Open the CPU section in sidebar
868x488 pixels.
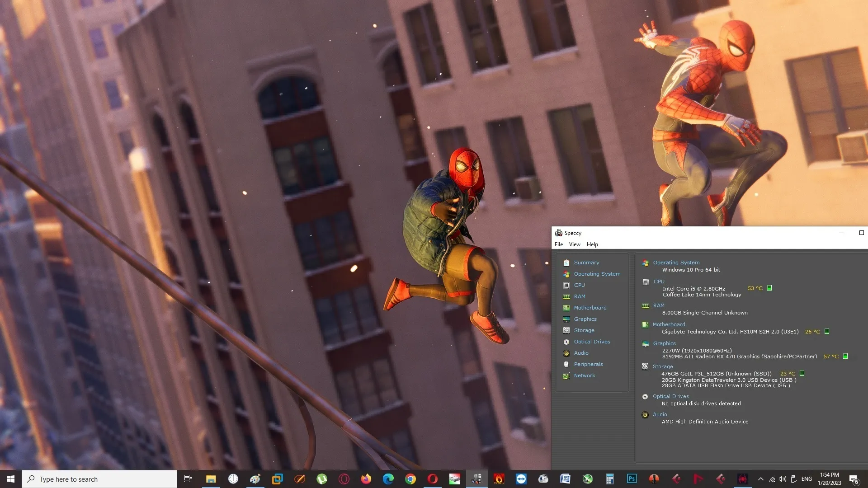(579, 285)
